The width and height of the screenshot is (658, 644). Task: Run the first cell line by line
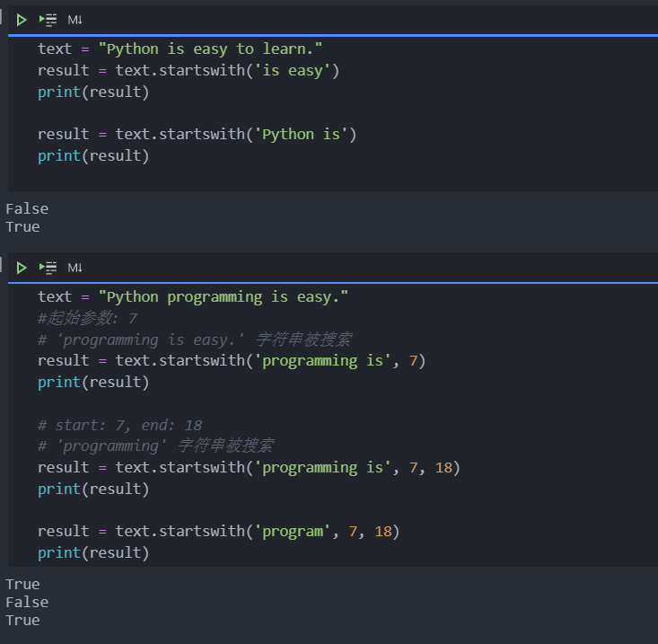[x=48, y=20]
